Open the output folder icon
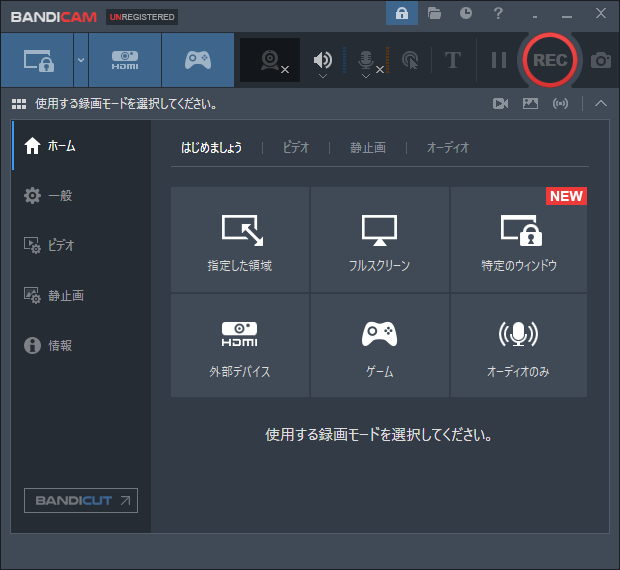 (434, 13)
